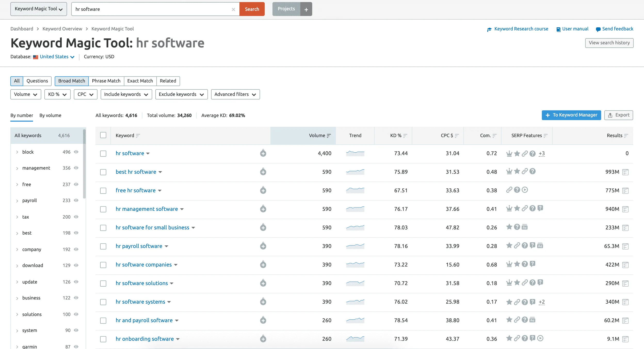Toggle select-all checkbox in table header
The image size is (644, 349).
[x=103, y=135]
